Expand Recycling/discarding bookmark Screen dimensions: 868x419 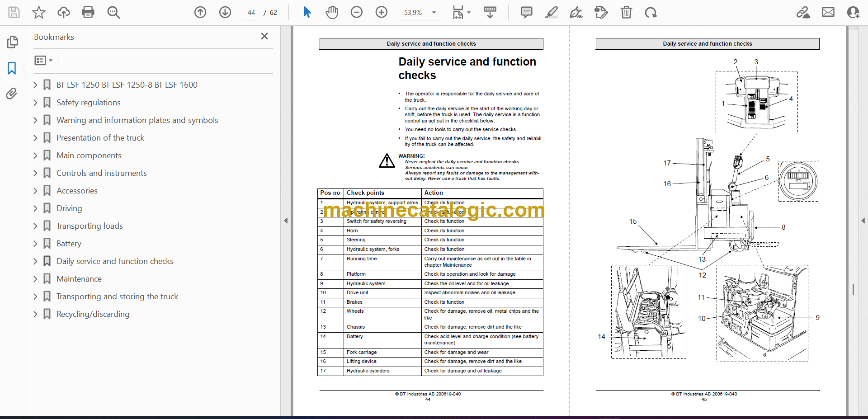[35, 314]
